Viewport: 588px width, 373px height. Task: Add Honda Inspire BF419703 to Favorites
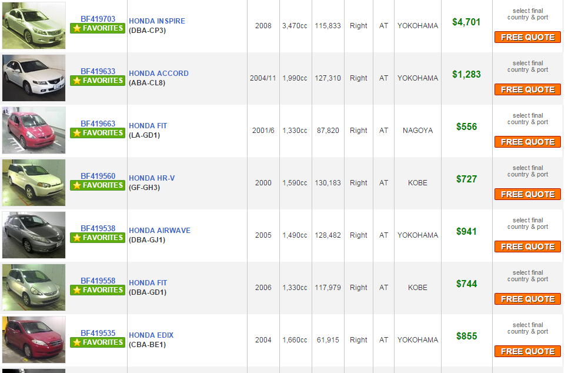(98, 28)
